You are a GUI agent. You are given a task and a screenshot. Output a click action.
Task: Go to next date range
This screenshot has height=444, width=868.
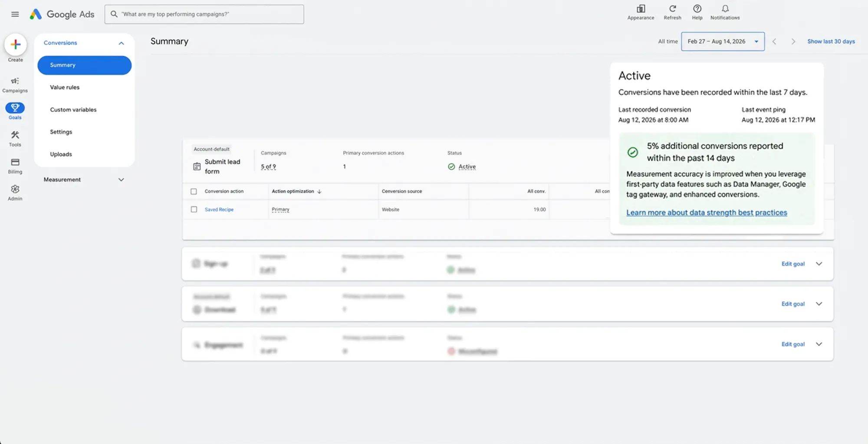pyautogui.click(x=793, y=42)
